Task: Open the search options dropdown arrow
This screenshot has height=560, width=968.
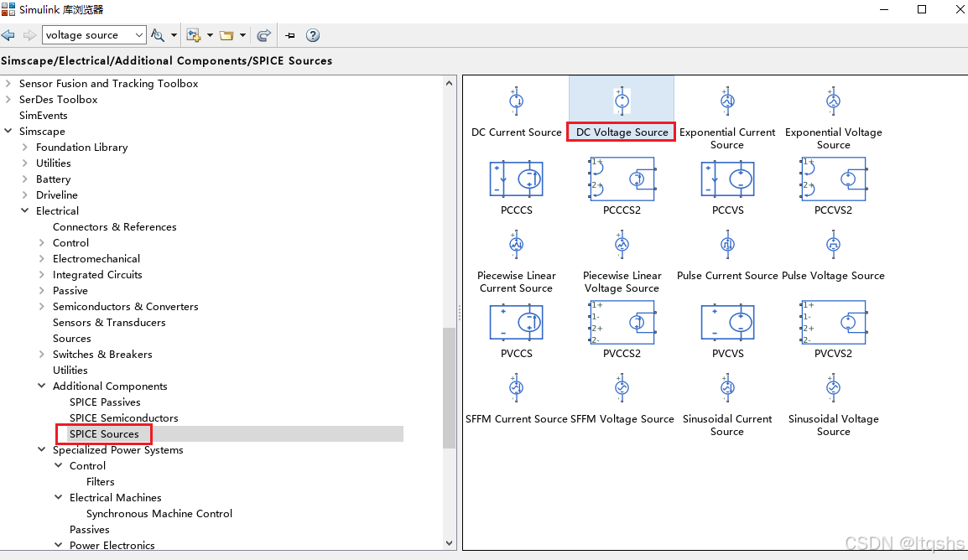Action: coord(174,35)
